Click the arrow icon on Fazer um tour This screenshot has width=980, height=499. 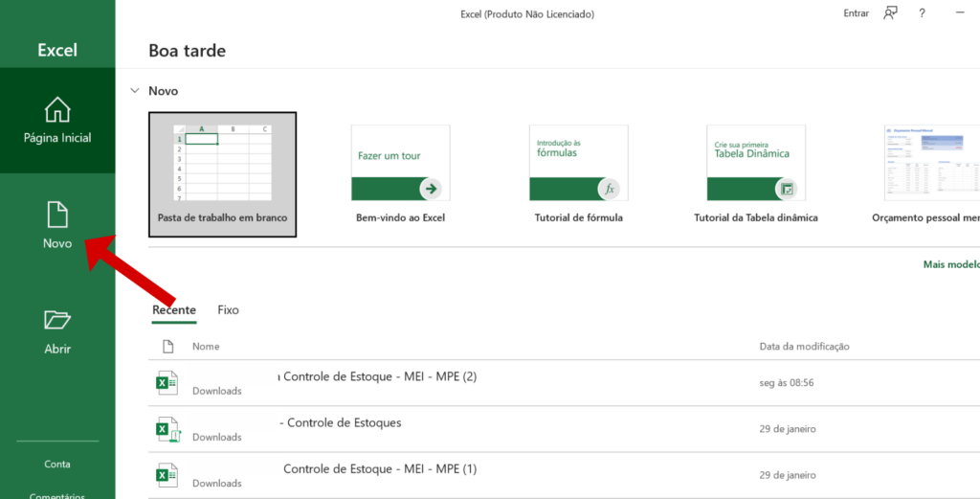tap(431, 189)
